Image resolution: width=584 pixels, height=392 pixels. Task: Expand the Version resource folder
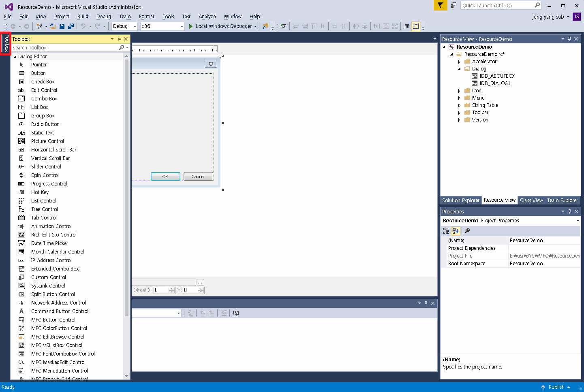click(459, 120)
